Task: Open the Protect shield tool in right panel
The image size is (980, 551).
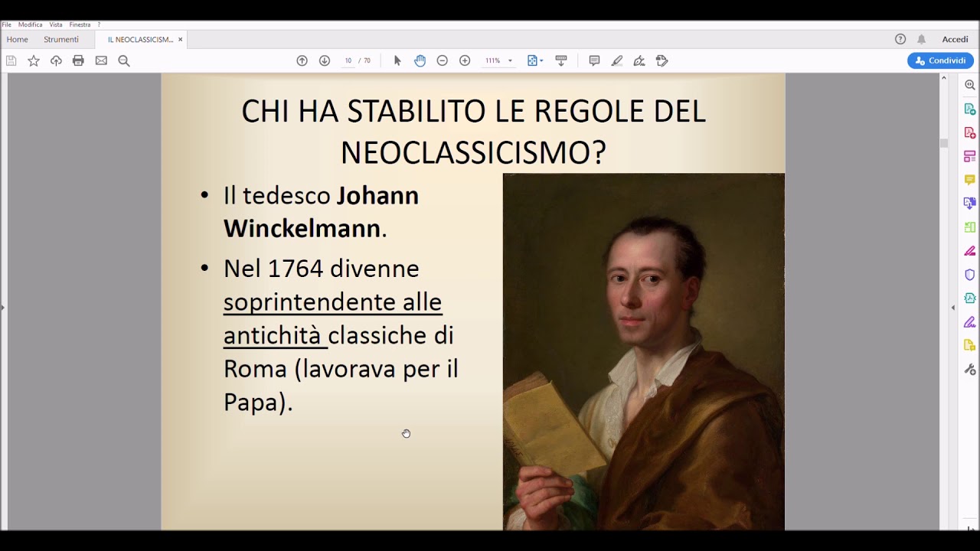Action: 970,275
